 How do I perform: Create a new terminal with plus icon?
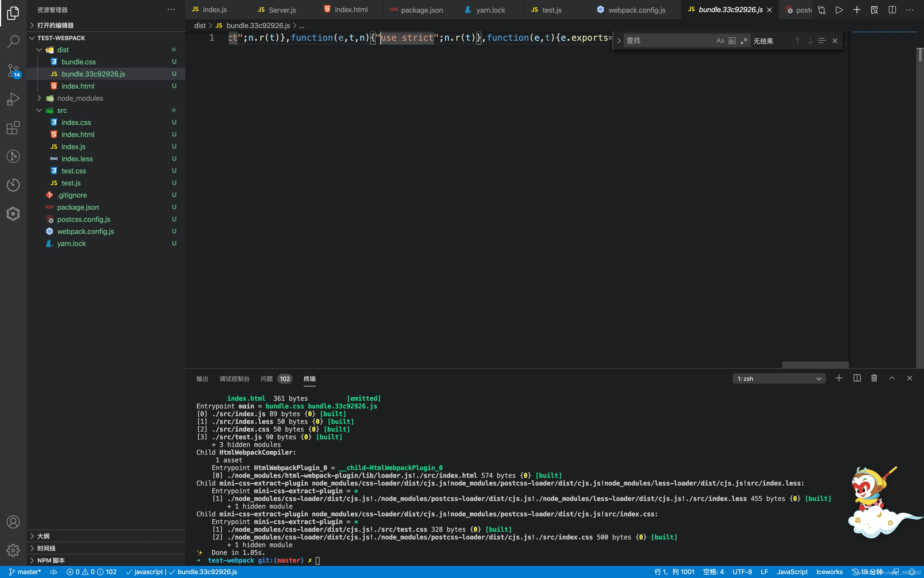click(839, 378)
